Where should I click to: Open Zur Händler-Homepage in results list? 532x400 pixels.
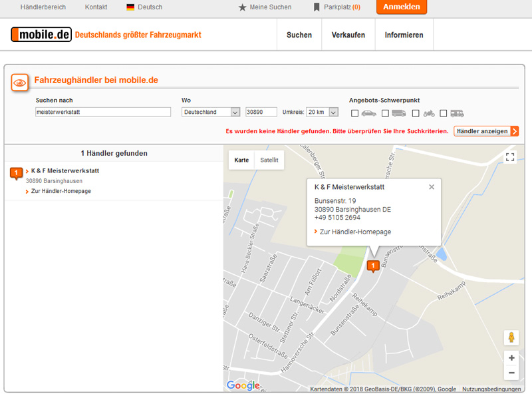coord(61,191)
